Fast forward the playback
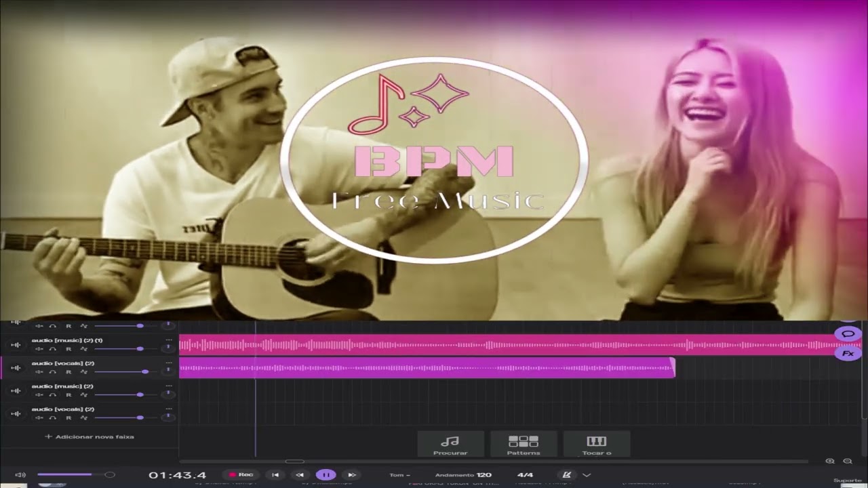 coord(351,475)
